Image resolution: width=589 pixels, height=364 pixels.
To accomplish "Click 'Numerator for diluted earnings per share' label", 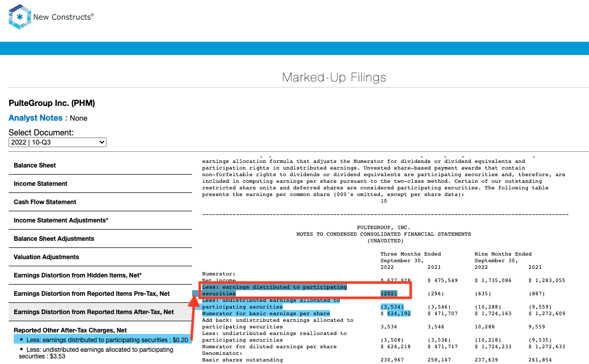I will coord(270,346).
